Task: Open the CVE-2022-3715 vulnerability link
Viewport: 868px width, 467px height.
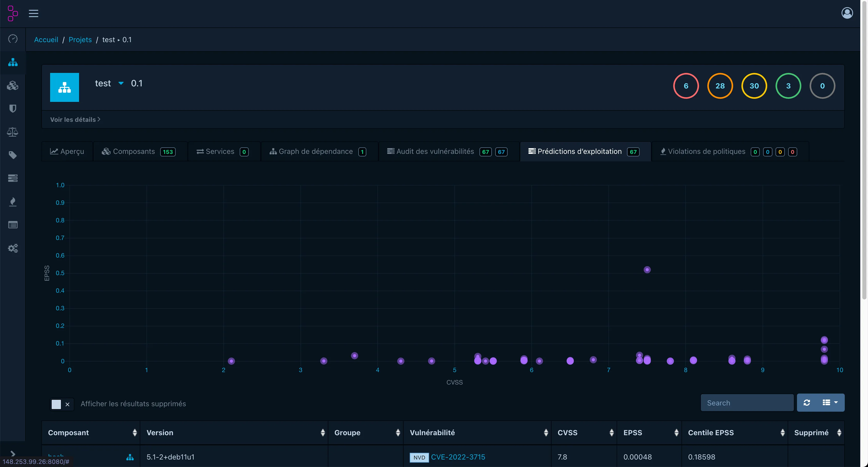Action: pos(458,457)
